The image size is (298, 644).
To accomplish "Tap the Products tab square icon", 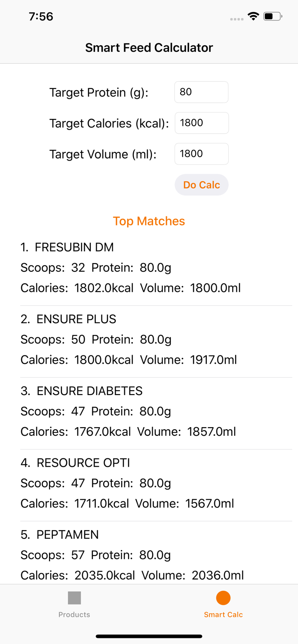I will pyautogui.click(x=74, y=597).
